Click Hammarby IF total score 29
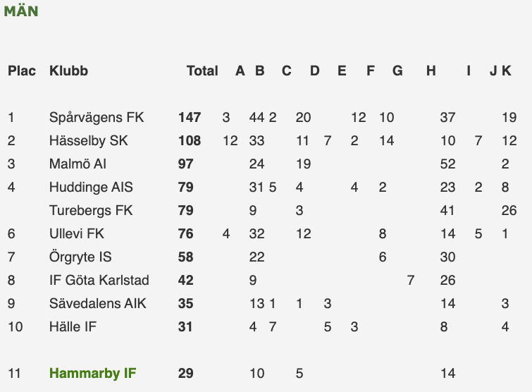This screenshot has width=532, height=392. tap(185, 373)
